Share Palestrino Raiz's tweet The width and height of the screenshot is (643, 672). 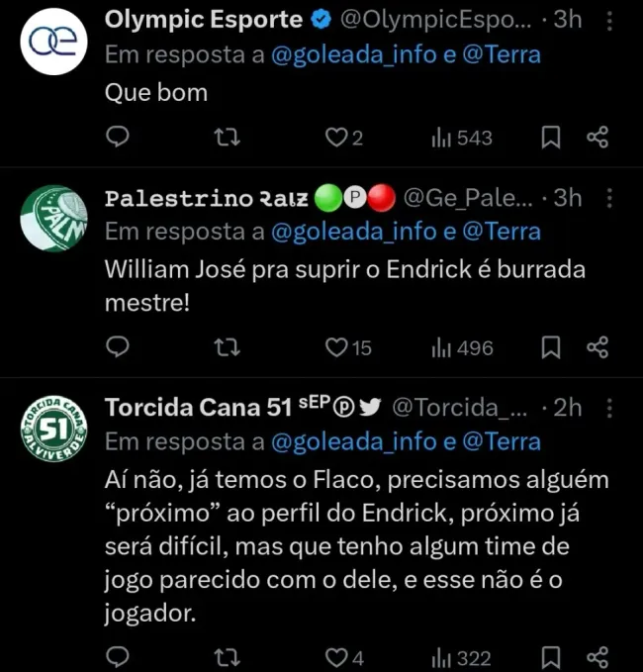coord(597,346)
